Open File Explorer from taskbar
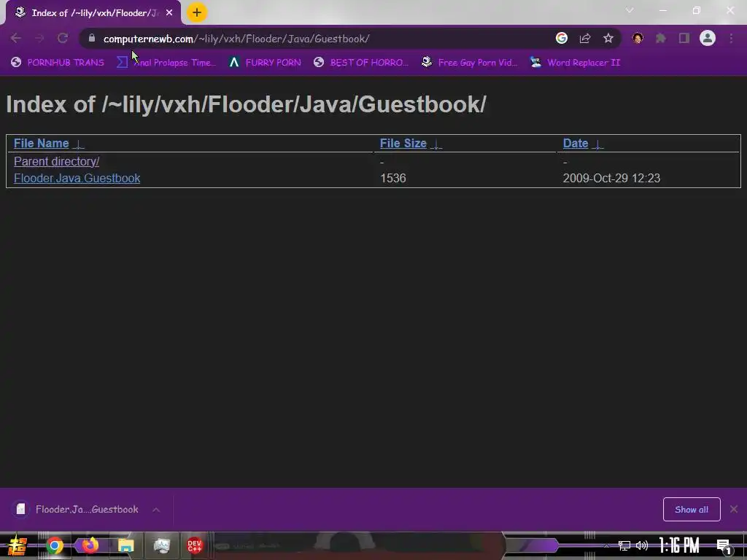This screenshot has width=747, height=560. pyautogui.click(x=125, y=545)
